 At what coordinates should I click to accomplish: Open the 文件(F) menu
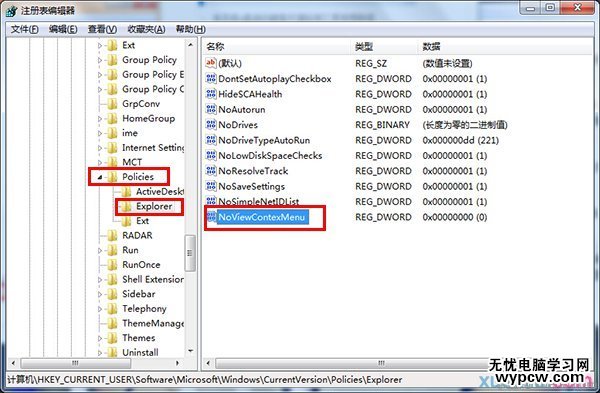(24, 29)
